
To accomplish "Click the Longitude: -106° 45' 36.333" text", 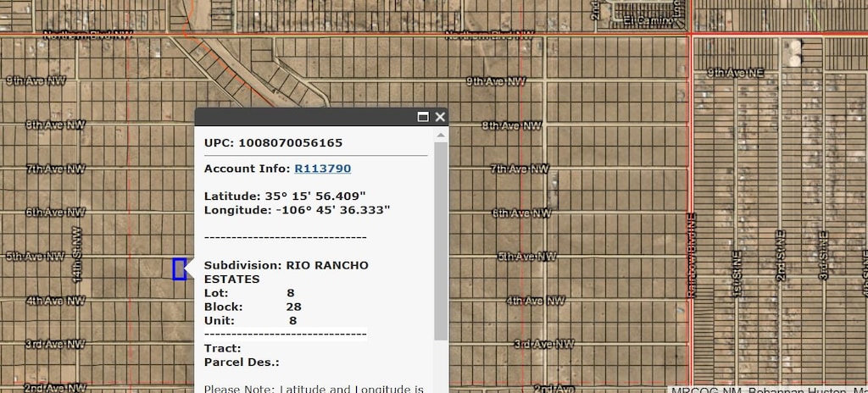I will [298, 210].
